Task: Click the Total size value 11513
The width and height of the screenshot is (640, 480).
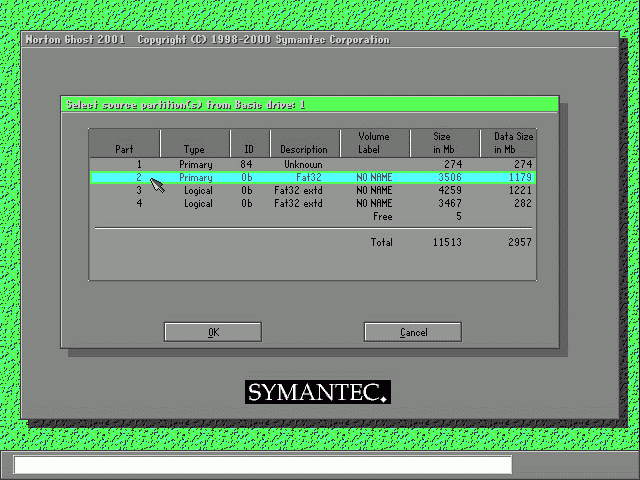Action: pyautogui.click(x=447, y=242)
